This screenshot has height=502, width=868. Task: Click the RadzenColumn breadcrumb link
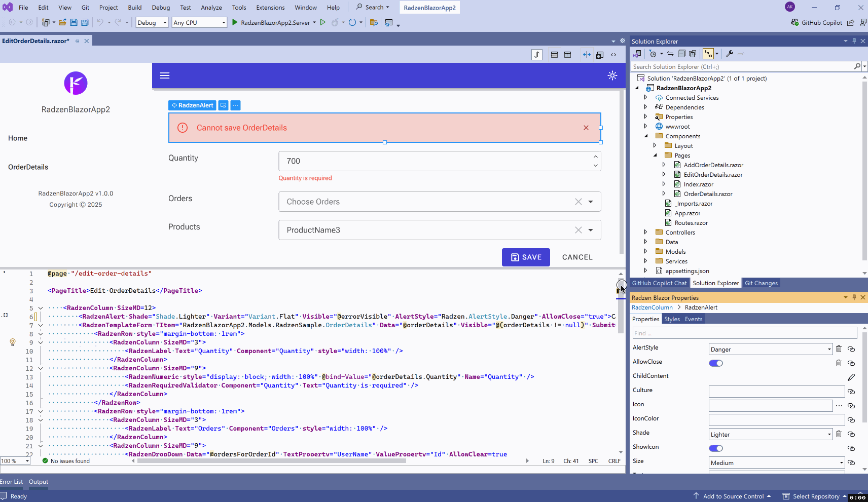[652, 307]
